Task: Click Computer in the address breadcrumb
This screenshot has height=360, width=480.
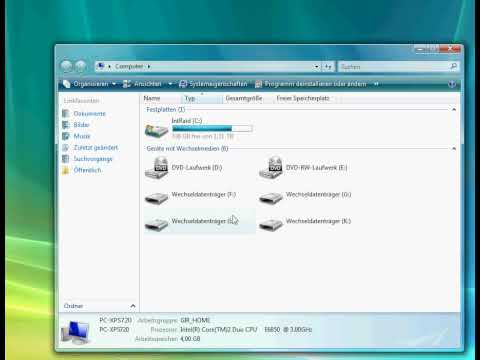Action: (129, 66)
